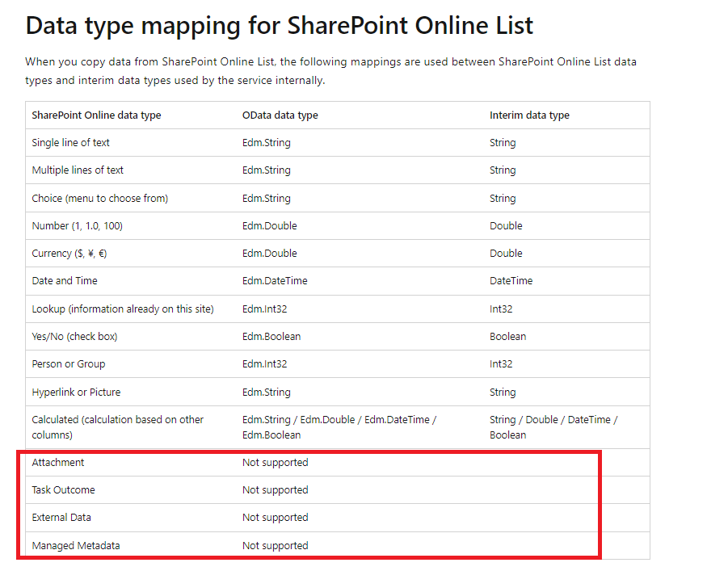Click the 'External Data' cell
This screenshot has width=728, height=571.
coord(61,517)
